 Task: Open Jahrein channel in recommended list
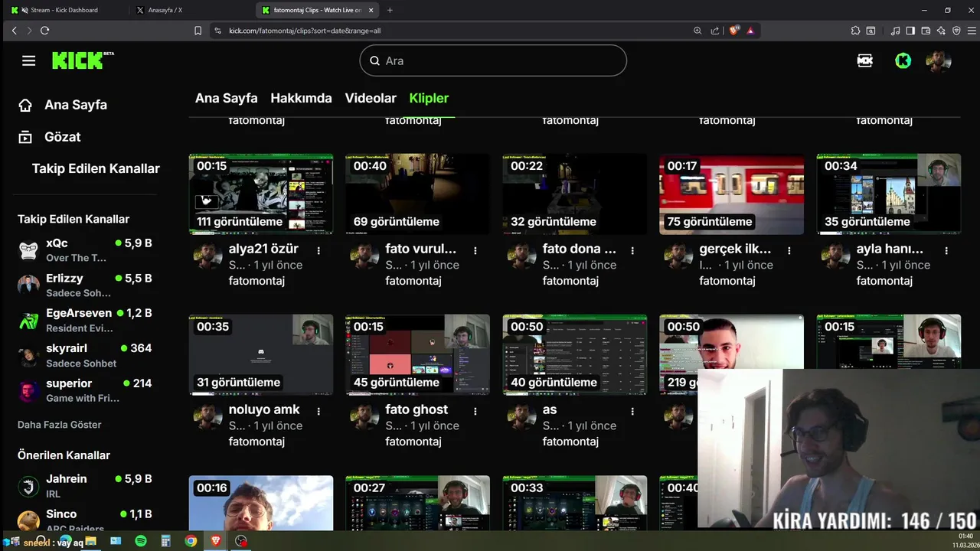click(x=84, y=486)
